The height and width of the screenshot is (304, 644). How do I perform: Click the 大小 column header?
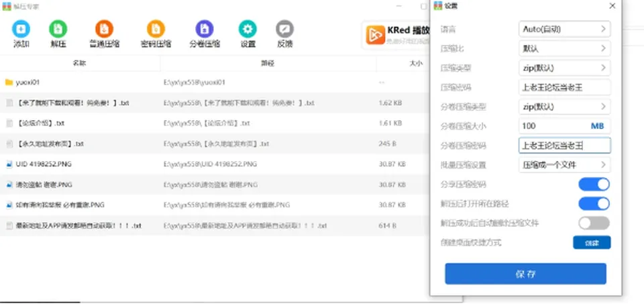pos(416,63)
